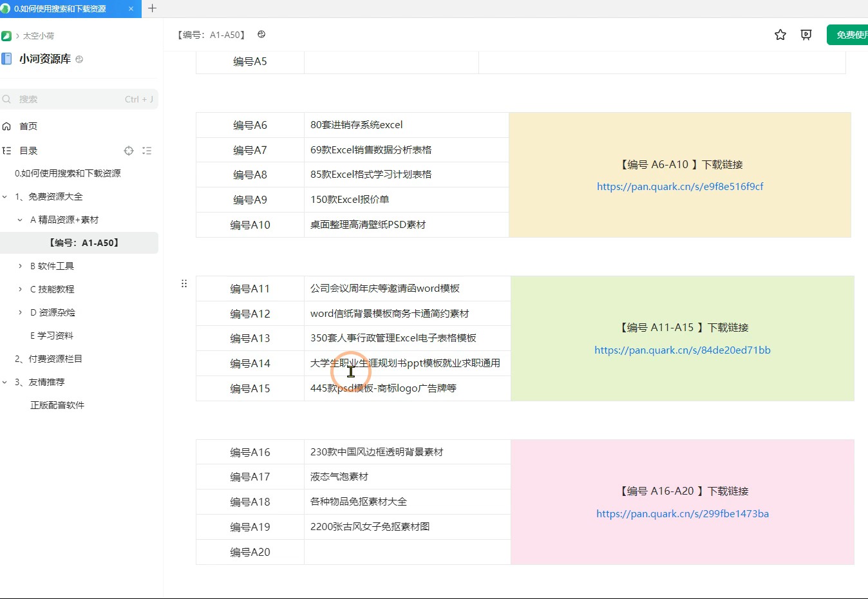The image size is (868, 599).
Task: Open the A11-A15 quark download link
Action: (683, 350)
